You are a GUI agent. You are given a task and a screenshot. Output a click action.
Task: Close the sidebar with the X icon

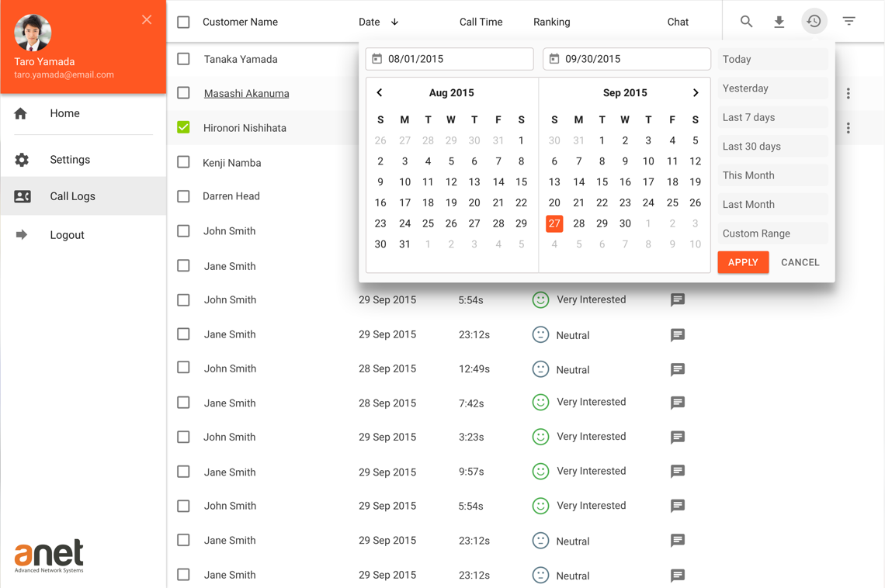click(147, 20)
